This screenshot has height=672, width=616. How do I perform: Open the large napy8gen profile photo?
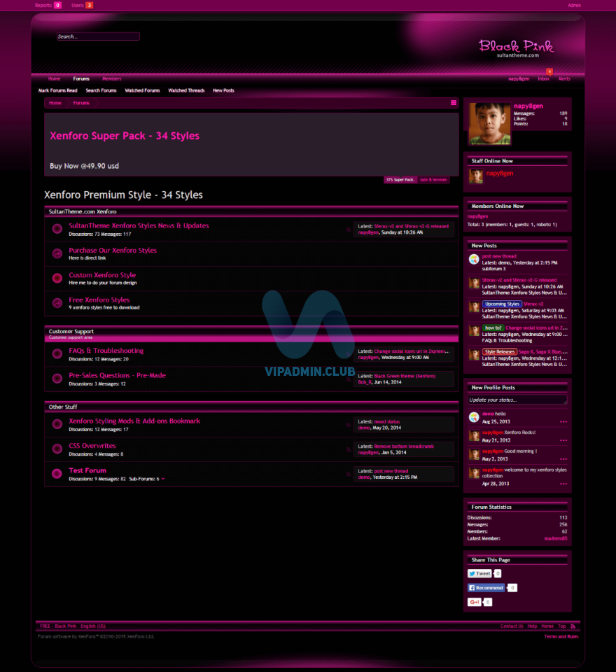(x=489, y=123)
